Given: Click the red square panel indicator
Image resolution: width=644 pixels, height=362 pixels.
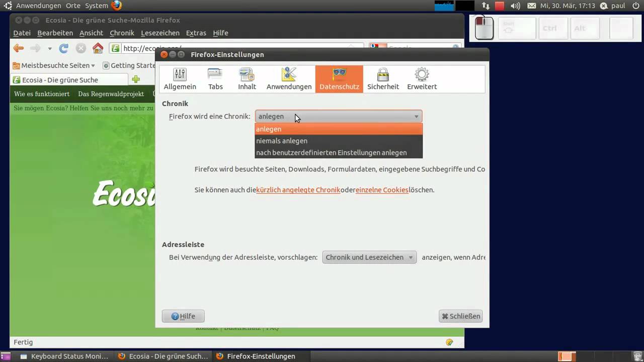Looking at the screenshot, I should [500, 6].
